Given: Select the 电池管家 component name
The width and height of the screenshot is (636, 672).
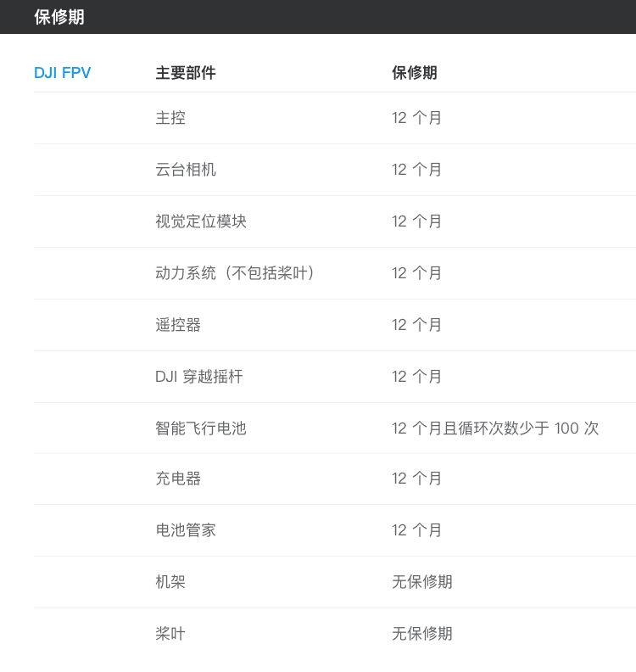Looking at the screenshot, I should [x=186, y=530].
